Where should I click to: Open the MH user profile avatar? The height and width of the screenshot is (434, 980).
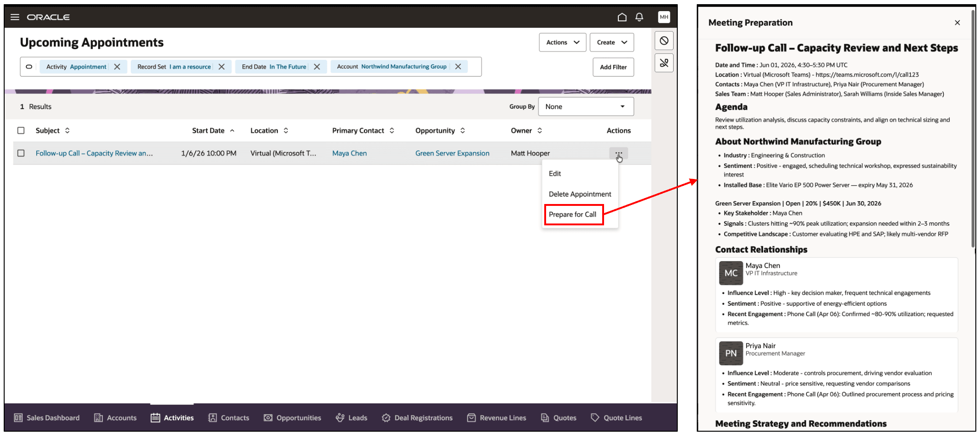tap(664, 17)
